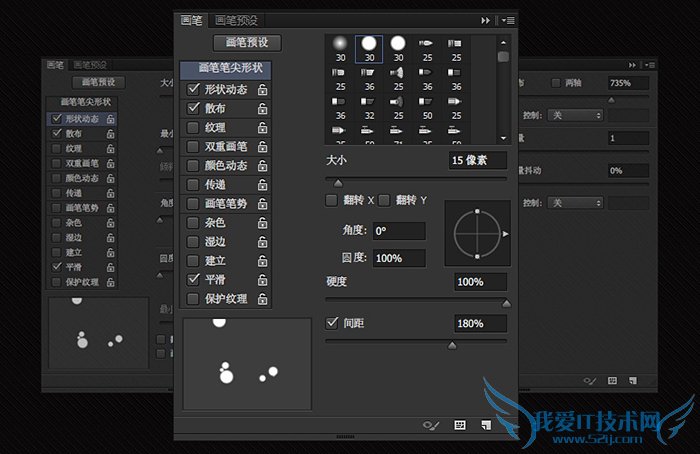Screen dimensions: 700x454
Task: Open the lower 控制 dropdown in scatter panel
Action: point(576,202)
